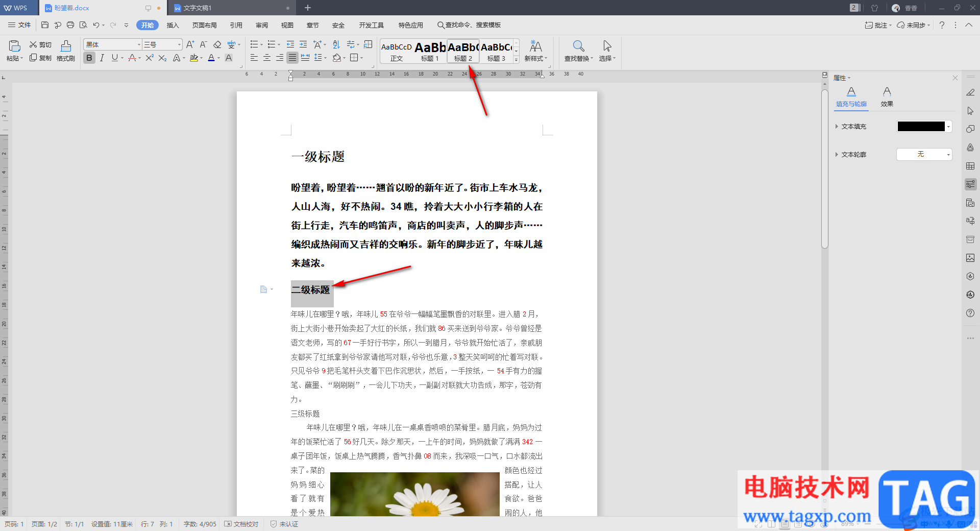The image size is (980, 531).
Task: Open the shapes icon in right sidebar
Action: 970,129
